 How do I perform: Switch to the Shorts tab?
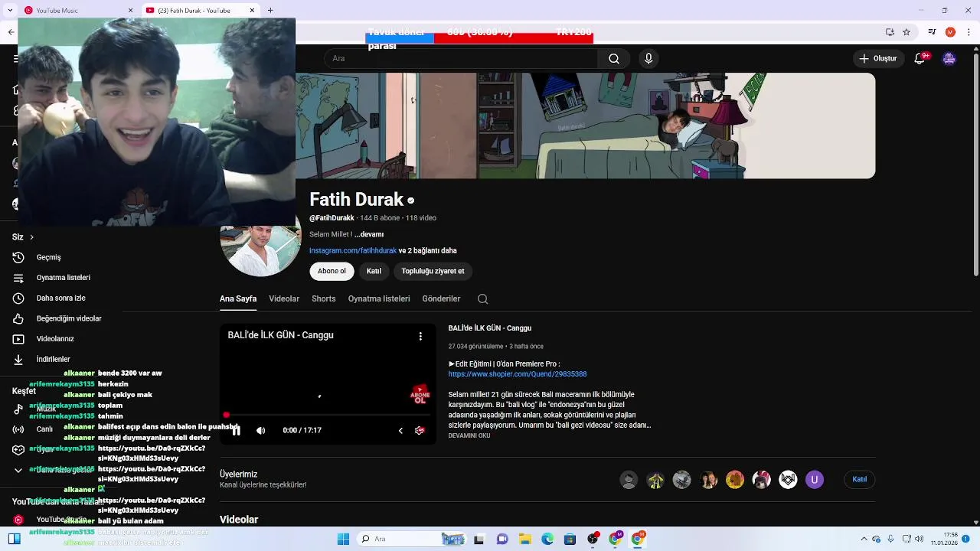pyautogui.click(x=324, y=299)
